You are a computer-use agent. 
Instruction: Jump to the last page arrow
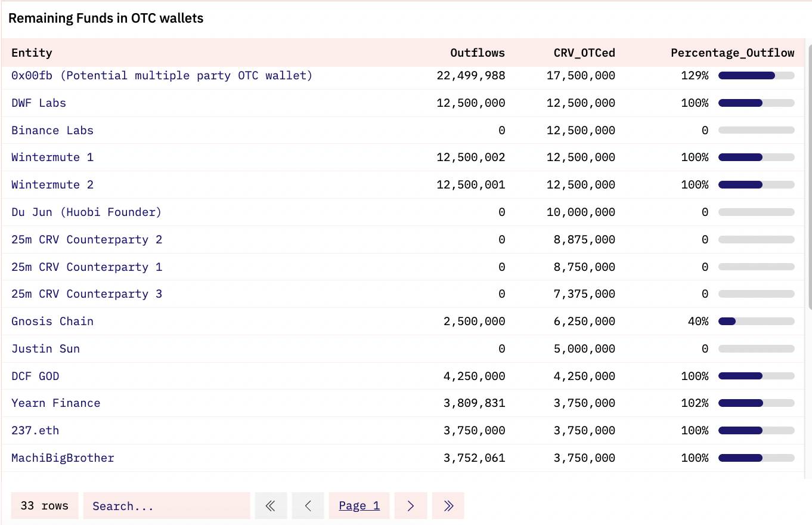click(x=448, y=505)
